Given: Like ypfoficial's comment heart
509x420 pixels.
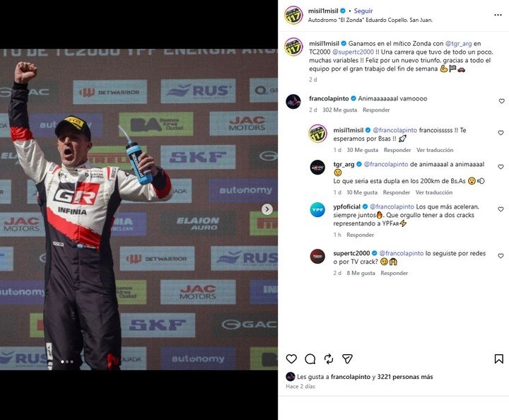Looking at the screenshot, I should point(501,209).
